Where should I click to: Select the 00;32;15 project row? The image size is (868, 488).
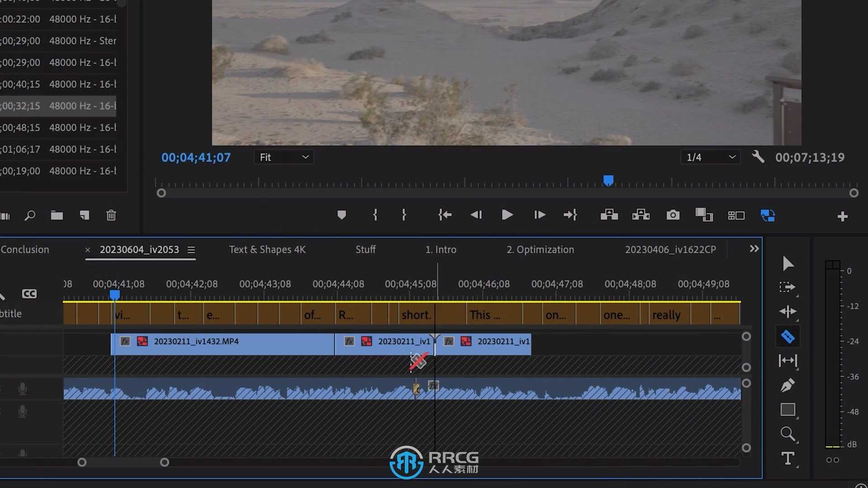click(x=58, y=106)
